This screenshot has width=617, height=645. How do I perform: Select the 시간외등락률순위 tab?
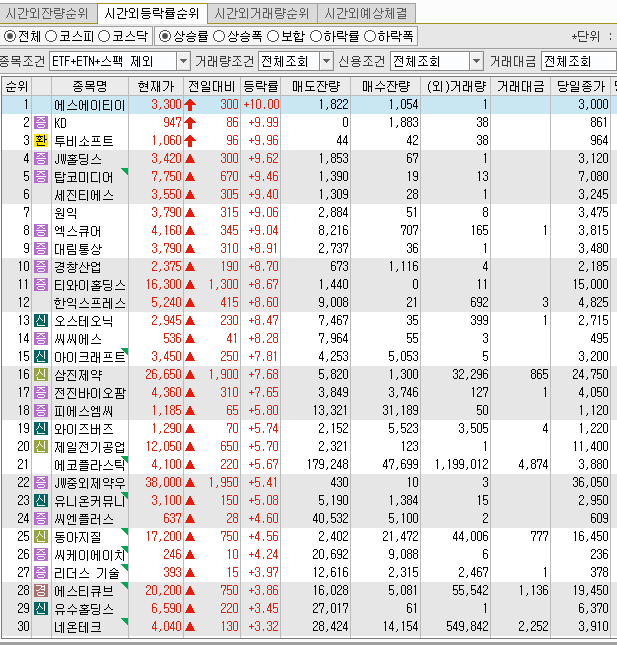[x=152, y=14]
